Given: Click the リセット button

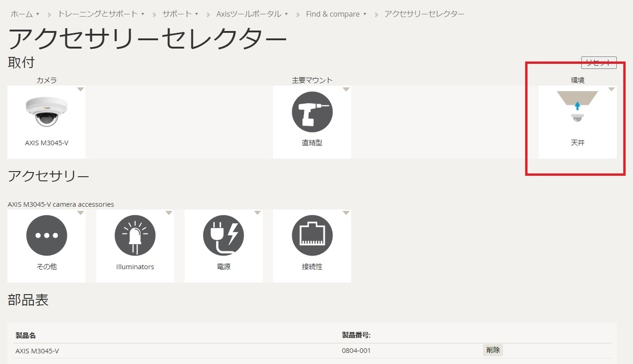Looking at the screenshot, I should point(599,63).
